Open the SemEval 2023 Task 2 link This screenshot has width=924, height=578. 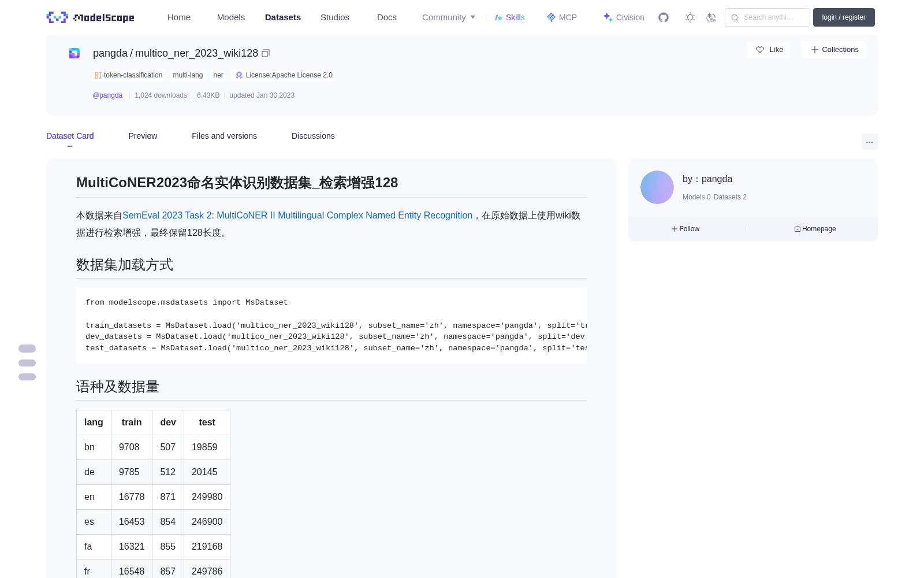pos(297,215)
